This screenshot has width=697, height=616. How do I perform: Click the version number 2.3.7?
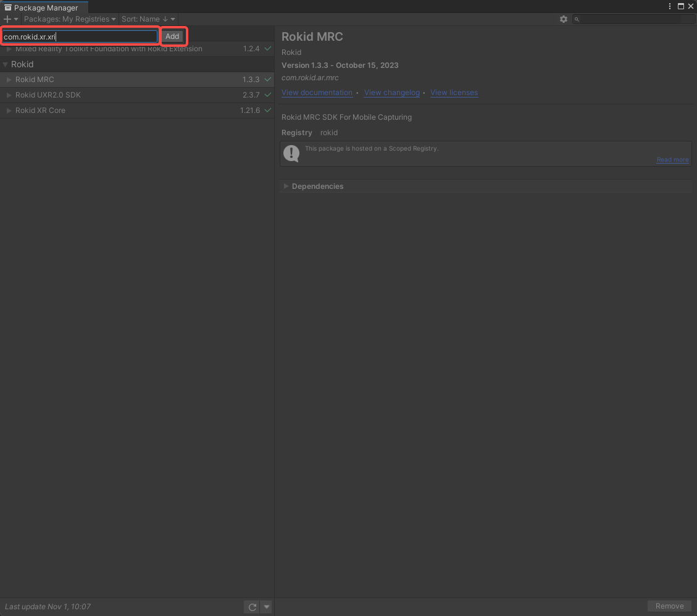[x=251, y=95]
